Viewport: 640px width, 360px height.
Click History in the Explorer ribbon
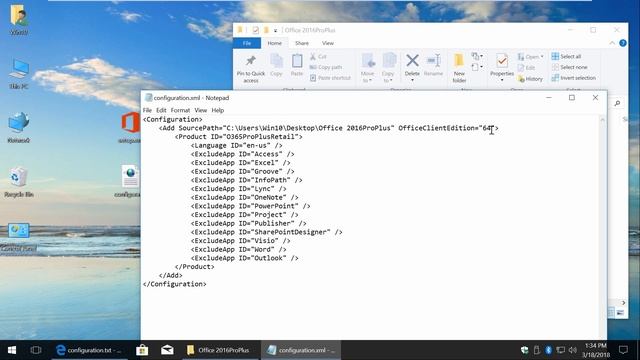pyautogui.click(x=530, y=79)
